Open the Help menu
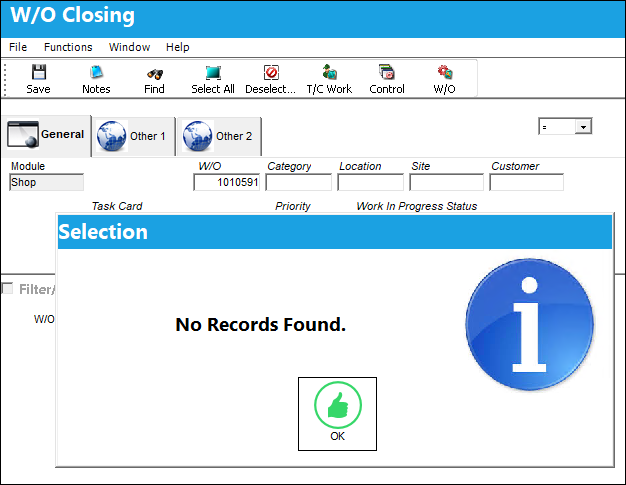 pyautogui.click(x=178, y=47)
